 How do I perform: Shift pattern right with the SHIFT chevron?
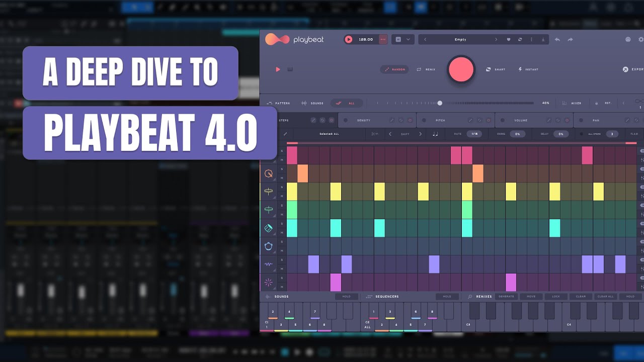tap(420, 134)
